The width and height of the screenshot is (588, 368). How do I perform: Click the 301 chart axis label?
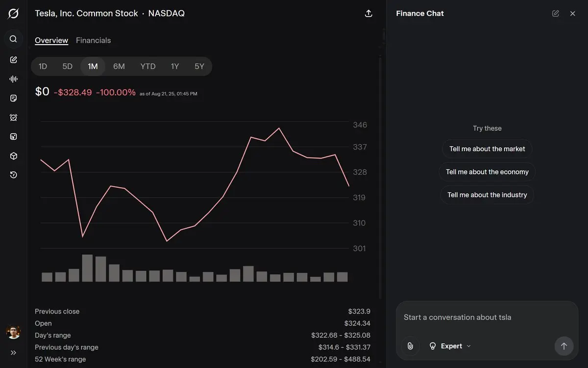[359, 248]
